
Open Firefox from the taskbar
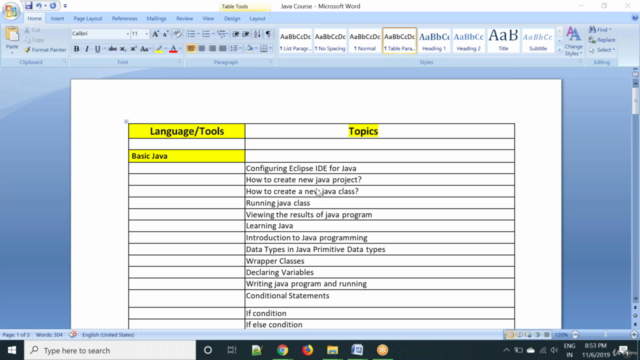[x=307, y=350]
